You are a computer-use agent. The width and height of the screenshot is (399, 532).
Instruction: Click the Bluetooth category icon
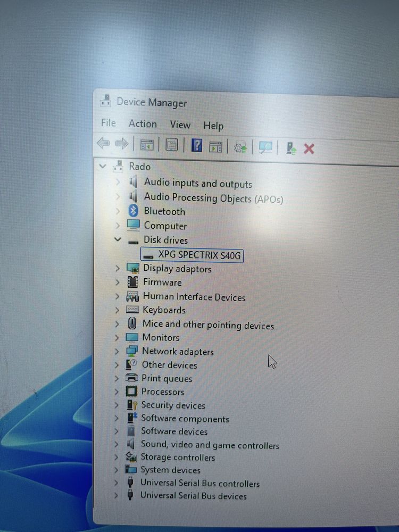(x=134, y=211)
